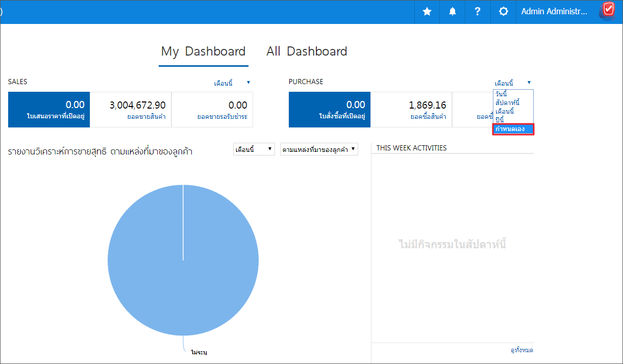
Task: Select กำหนดเอง from the PURCHASE period list
Action: [513, 129]
